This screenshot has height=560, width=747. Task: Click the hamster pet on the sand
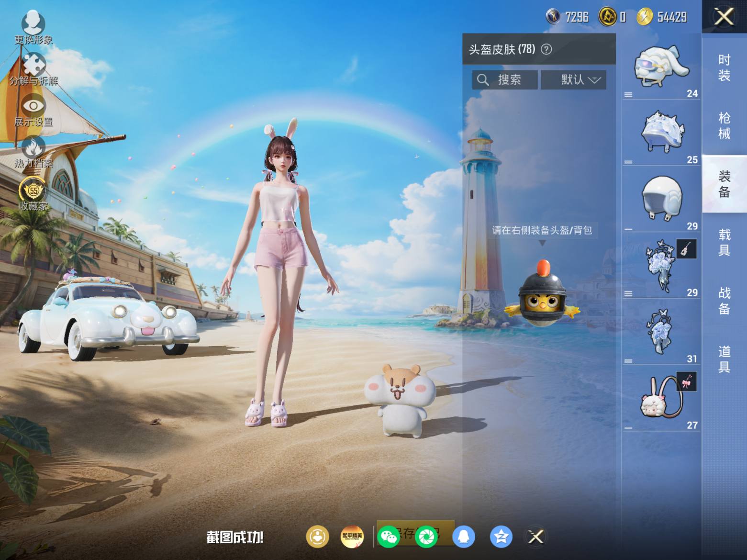click(x=400, y=401)
